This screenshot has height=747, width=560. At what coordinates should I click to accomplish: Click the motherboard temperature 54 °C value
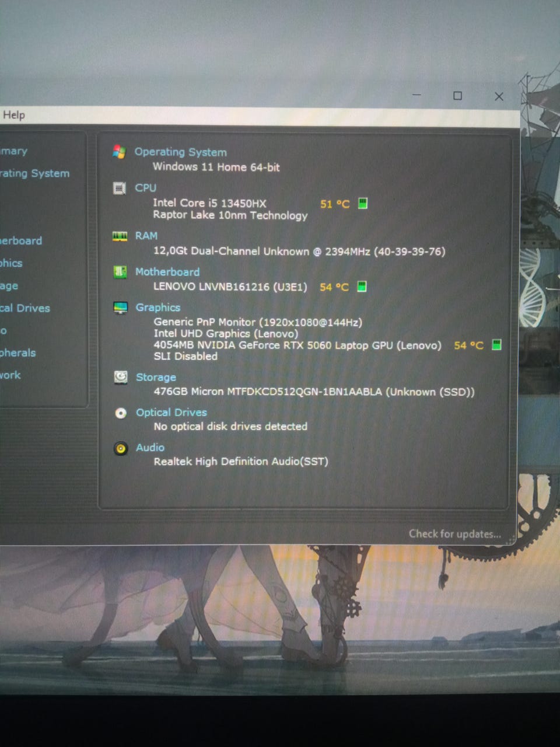pyautogui.click(x=334, y=287)
